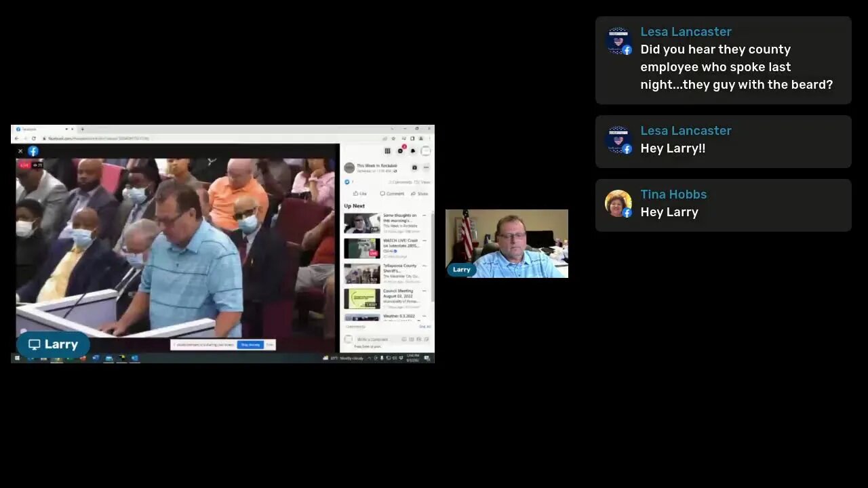The width and height of the screenshot is (868, 488).
Task: Click the small Larry name badge on webcam
Action: (x=461, y=269)
